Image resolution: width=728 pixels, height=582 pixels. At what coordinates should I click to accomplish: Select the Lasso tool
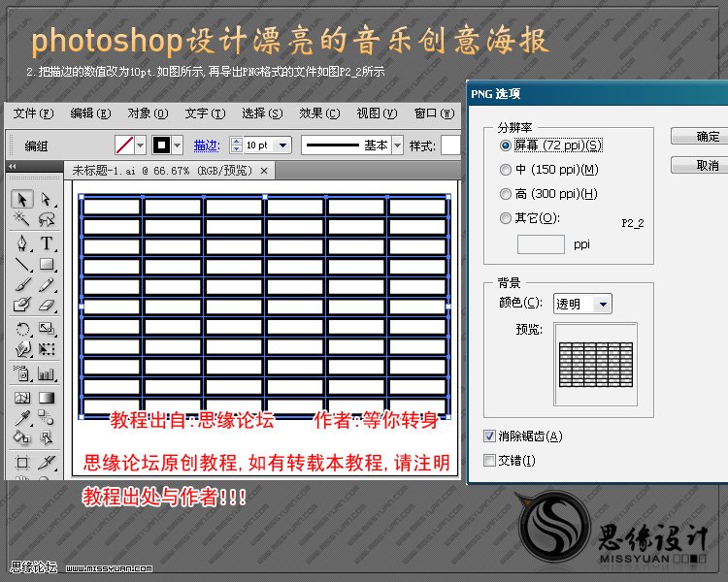(47, 218)
